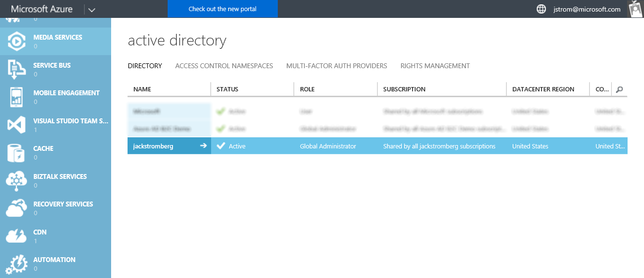Go to the Rights Management tab
Screen dimensions: 644x278
click(x=435, y=66)
